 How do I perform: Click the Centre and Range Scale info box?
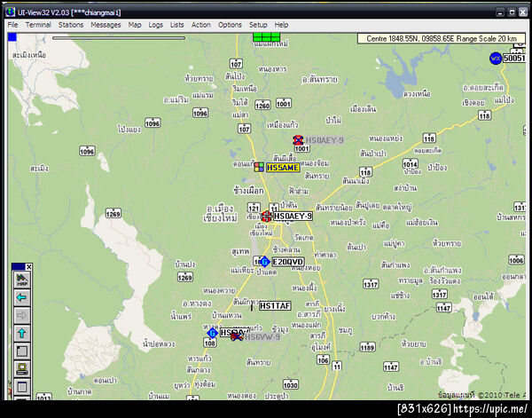click(x=442, y=39)
